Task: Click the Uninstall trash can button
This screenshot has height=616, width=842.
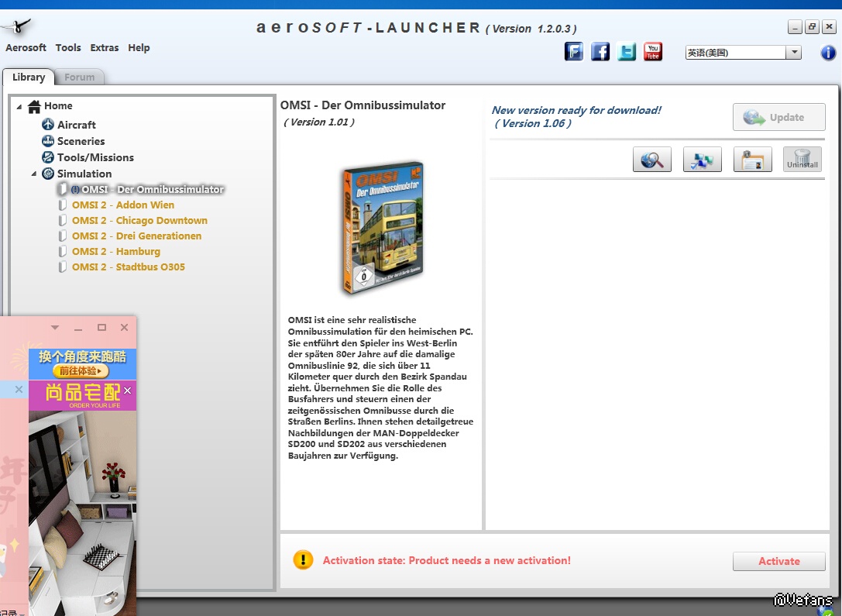Action: coord(802,160)
